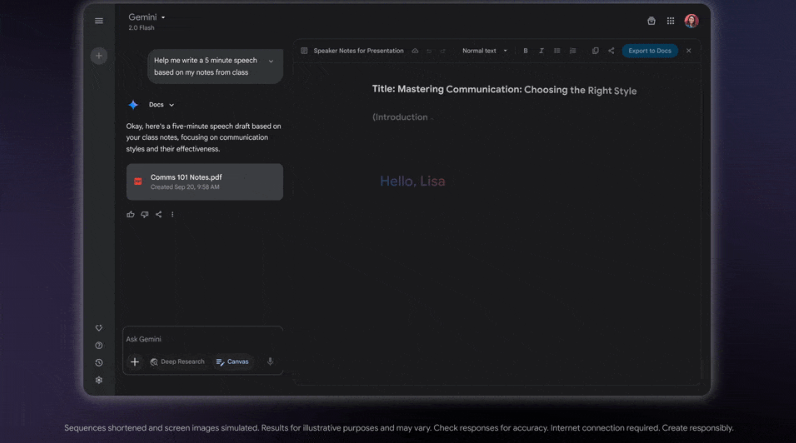Open the Normal text style dropdown
Image resolution: width=796 pixels, height=443 pixels.
coord(484,51)
